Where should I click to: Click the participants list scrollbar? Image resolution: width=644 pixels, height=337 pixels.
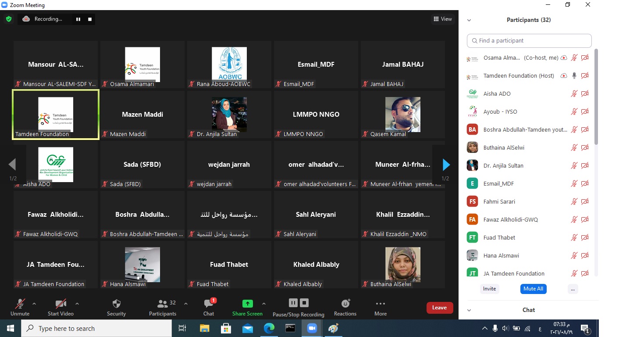click(596, 97)
